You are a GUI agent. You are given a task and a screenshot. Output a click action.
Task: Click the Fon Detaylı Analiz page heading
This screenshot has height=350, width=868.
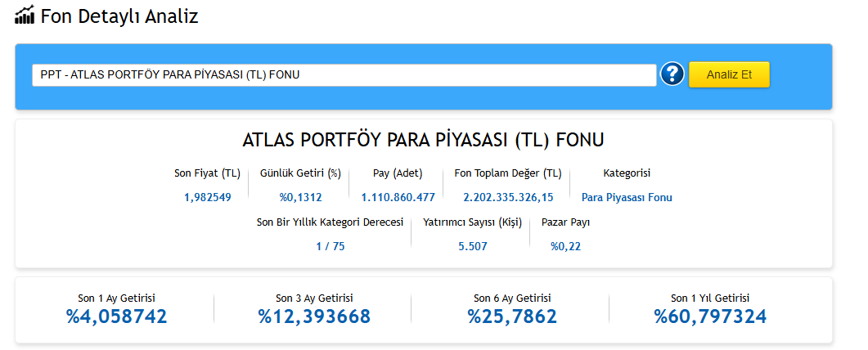pos(119,16)
